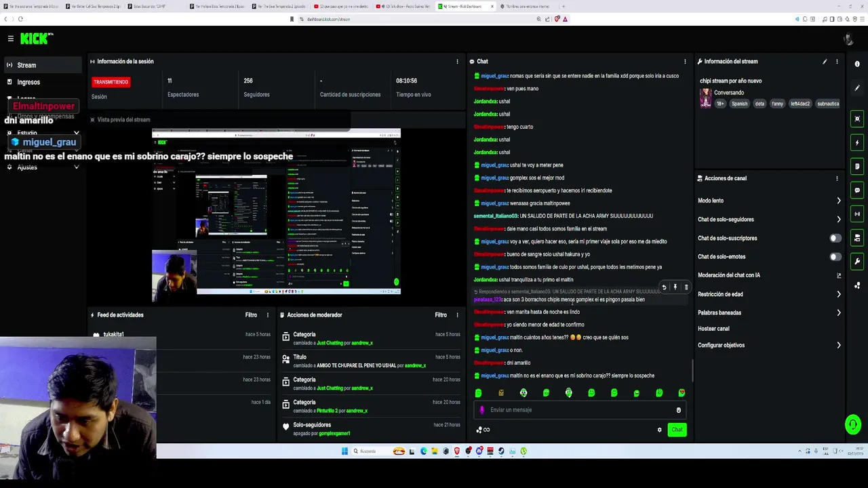Click the 'Solo-seguidores' moderator action entry

[x=372, y=429]
